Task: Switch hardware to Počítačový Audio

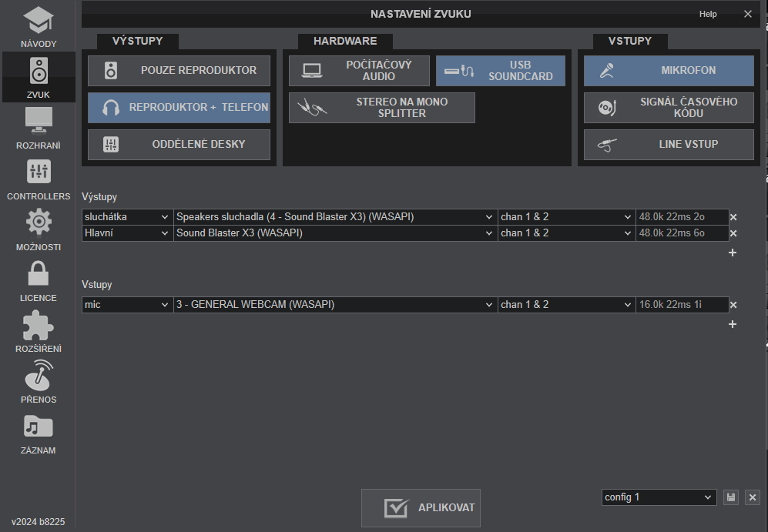Action: [359, 71]
